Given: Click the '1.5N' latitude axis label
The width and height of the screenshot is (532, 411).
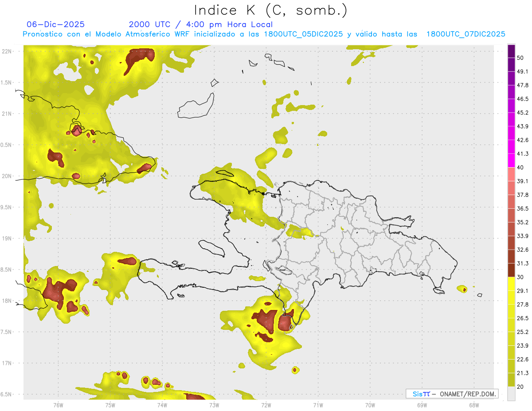Looking at the screenshot, I should 7,82.
